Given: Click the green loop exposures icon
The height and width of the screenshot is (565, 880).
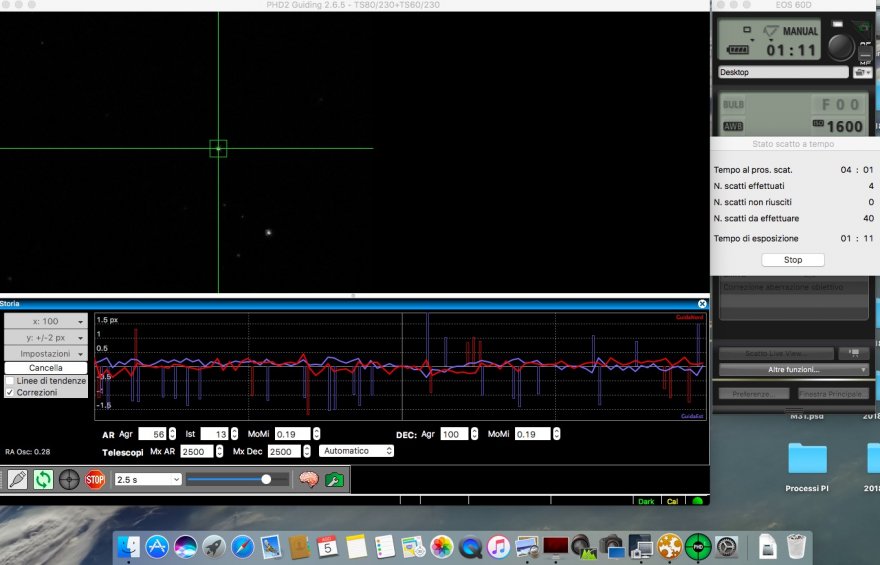Looking at the screenshot, I should click(43, 480).
